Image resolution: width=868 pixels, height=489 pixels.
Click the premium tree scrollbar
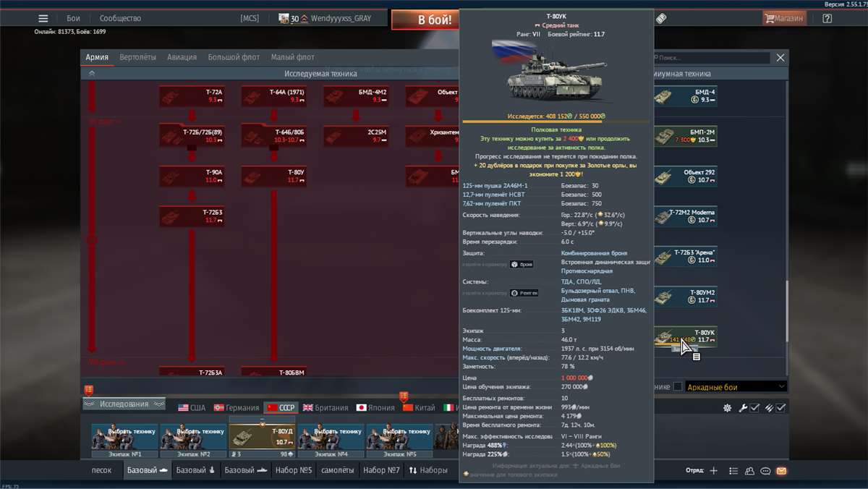coord(788,312)
